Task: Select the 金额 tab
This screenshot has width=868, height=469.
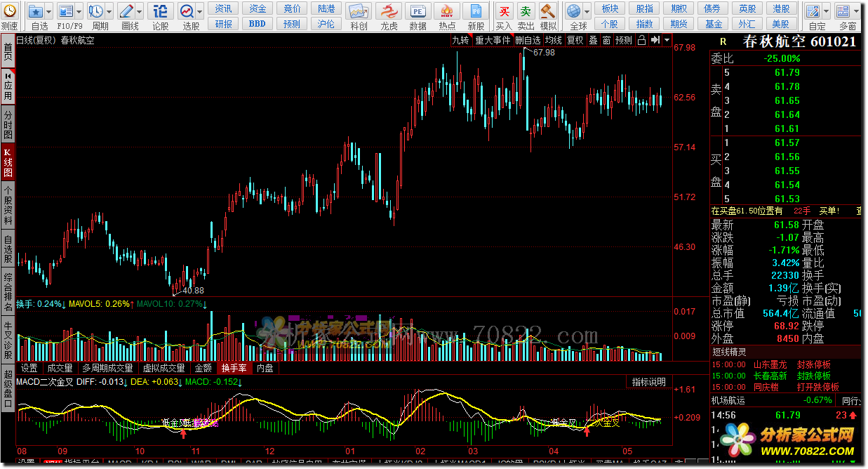Action: pos(203,368)
